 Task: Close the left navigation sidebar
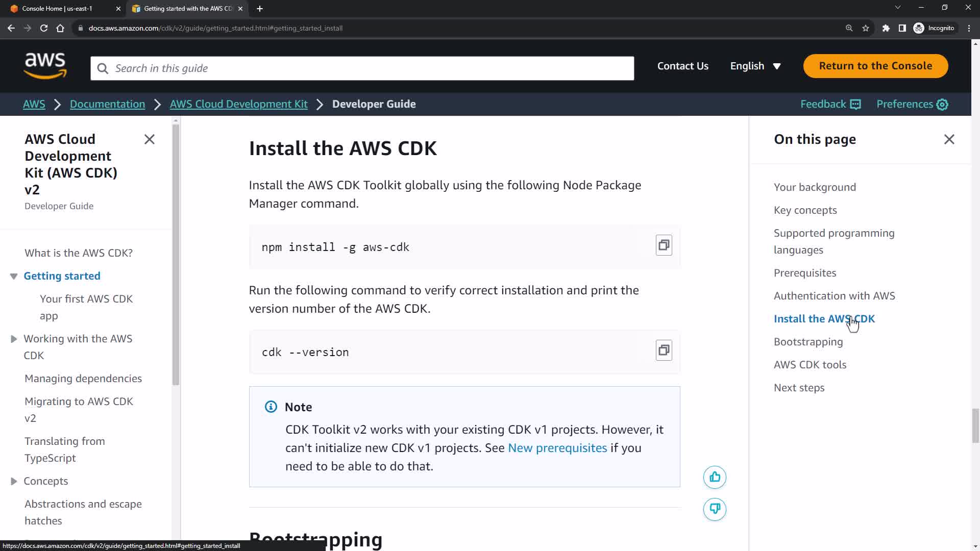tap(150, 139)
